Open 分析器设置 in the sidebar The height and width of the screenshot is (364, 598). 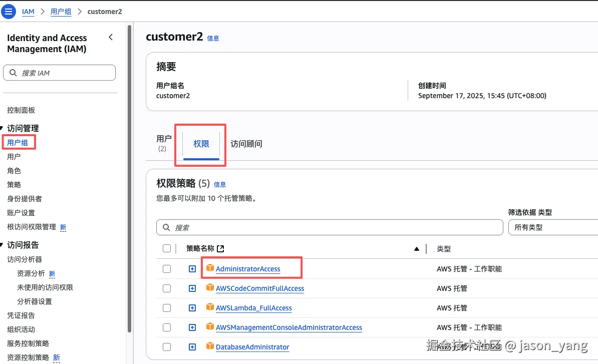(35, 301)
